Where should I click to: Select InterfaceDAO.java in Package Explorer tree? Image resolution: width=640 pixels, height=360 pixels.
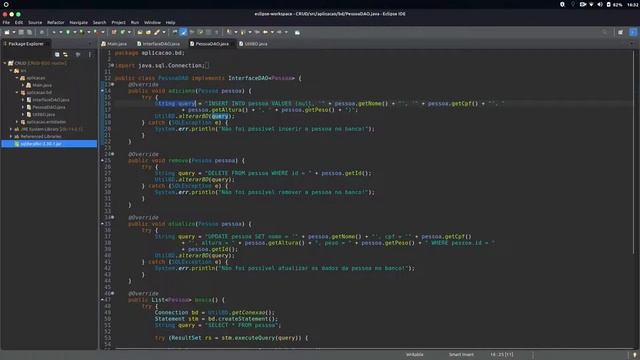(x=51, y=100)
